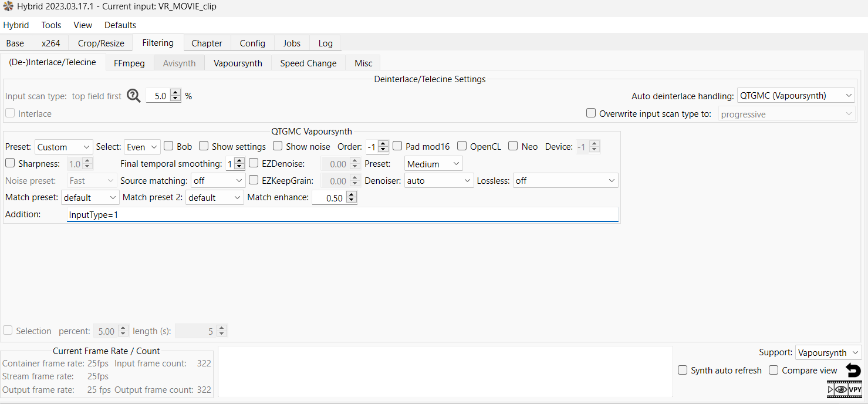Toggle Show noise checkbox
Image resolution: width=868 pixels, height=404 pixels.
pyautogui.click(x=278, y=146)
